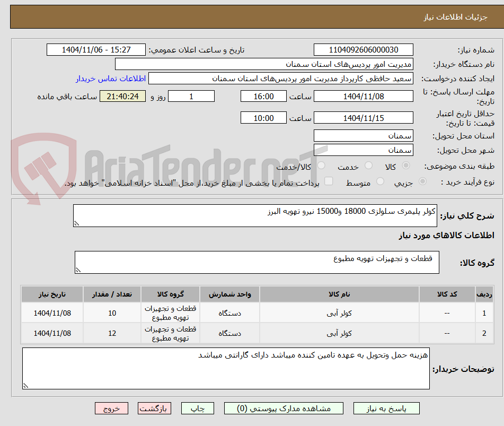Open 'اطلاعات تماس خریدار' link

111,79
